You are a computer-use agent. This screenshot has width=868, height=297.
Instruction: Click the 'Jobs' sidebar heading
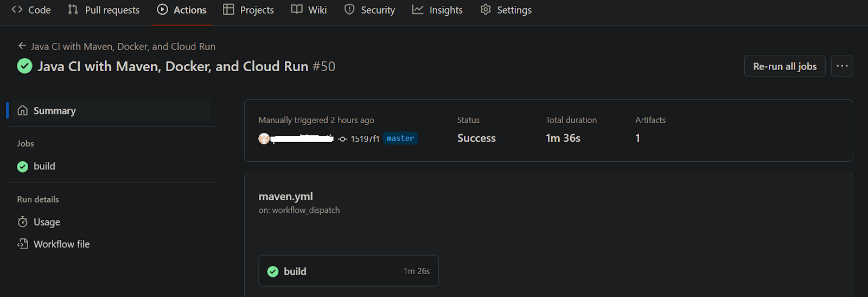[25, 143]
